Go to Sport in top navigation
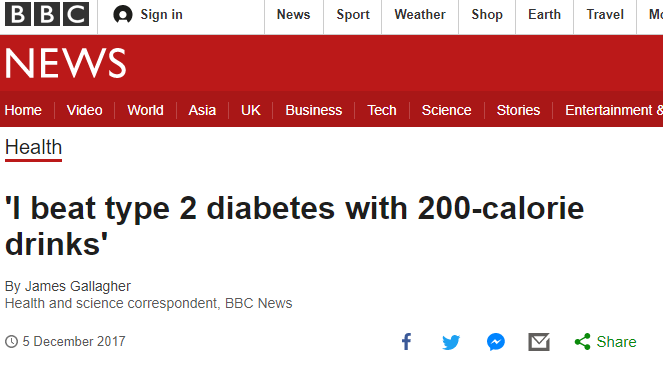This screenshot has height=368, width=663. coord(353,14)
